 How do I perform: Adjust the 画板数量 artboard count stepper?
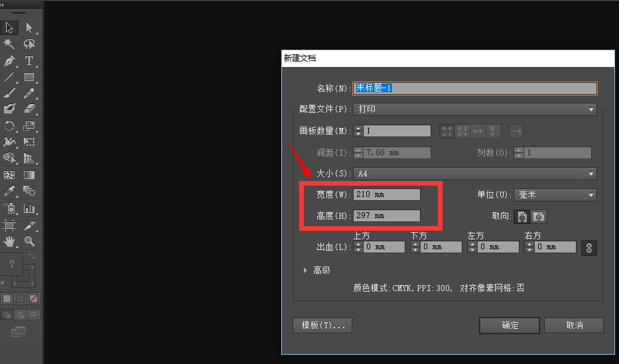(x=358, y=131)
